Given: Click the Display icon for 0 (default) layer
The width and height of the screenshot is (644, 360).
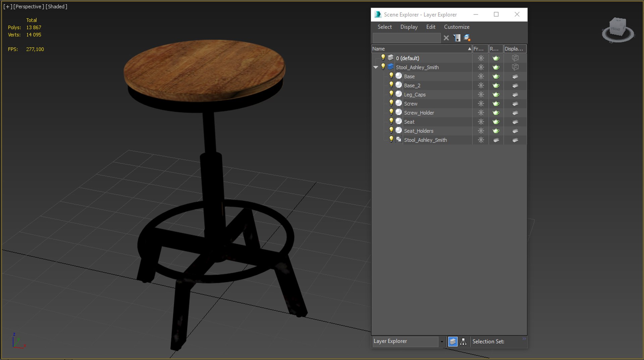Looking at the screenshot, I should 515,58.
